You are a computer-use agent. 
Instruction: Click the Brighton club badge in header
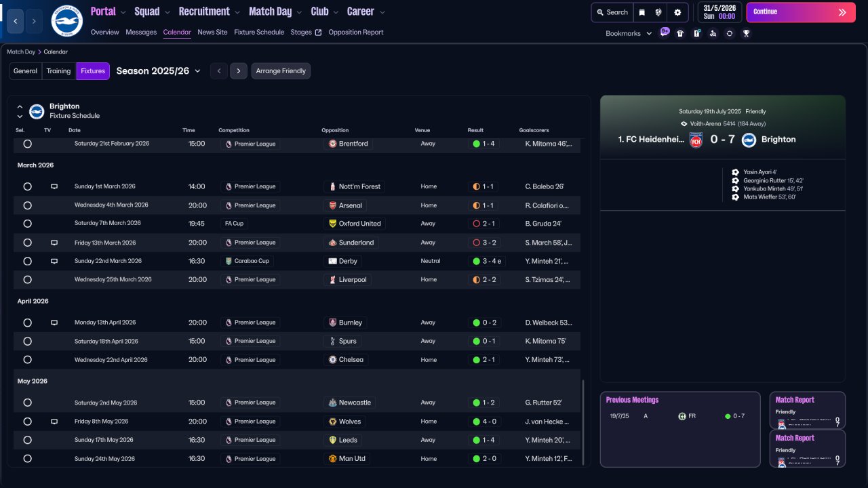66,21
